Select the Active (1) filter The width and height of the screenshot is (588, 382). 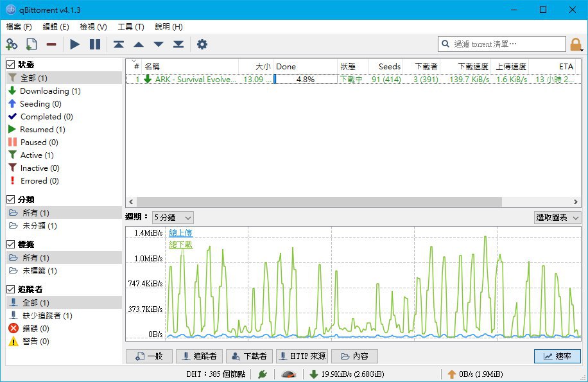(x=64, y=155)
